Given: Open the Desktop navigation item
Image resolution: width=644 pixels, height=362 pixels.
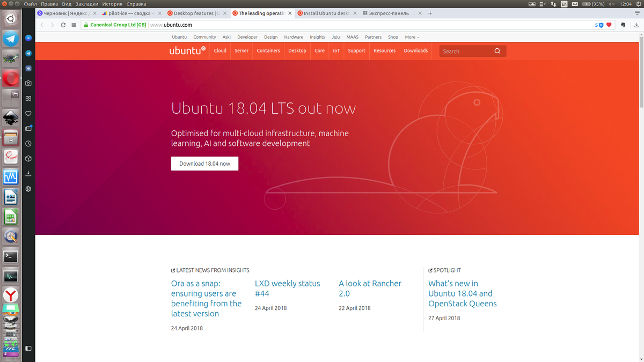Looking at the screenshot, I should tap(297, 51).
